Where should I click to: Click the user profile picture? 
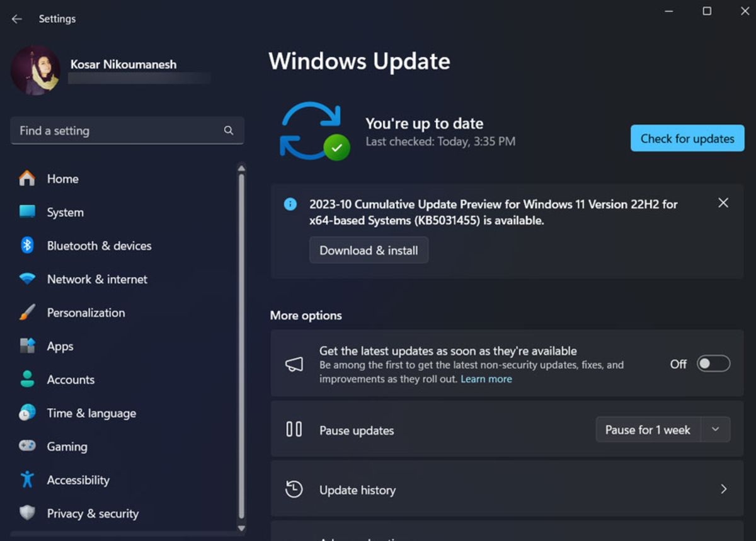click(x=35, y=71)
